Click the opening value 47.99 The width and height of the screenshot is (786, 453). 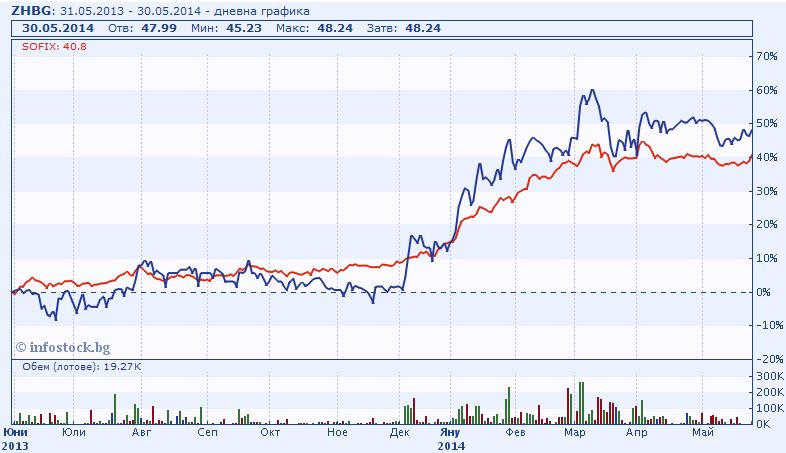tap(159, 28)
